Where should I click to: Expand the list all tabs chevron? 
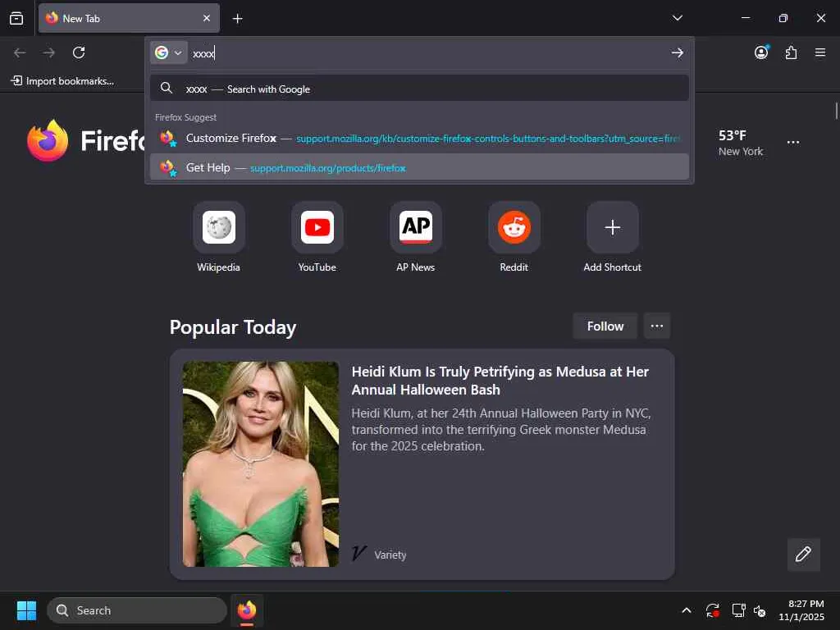(677, 18)
